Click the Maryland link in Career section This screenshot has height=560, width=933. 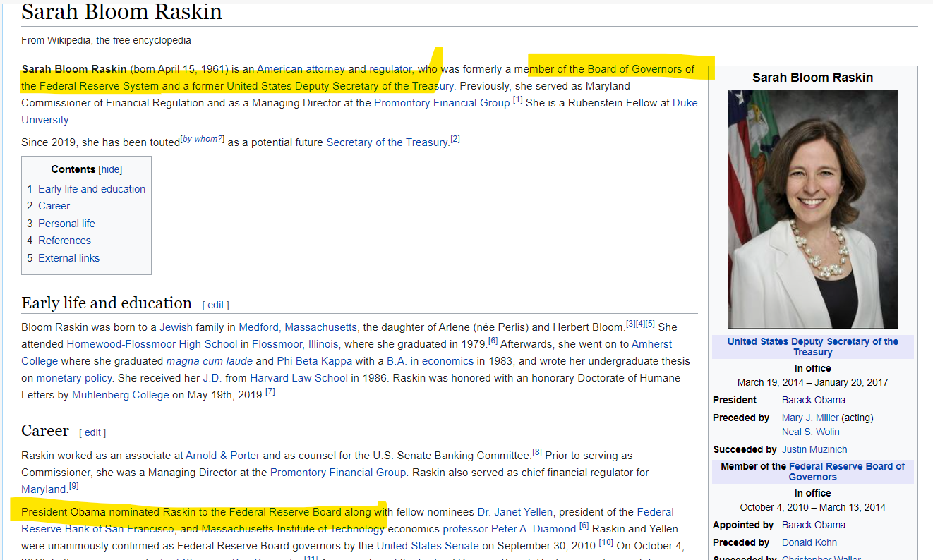click(x=44, y=489)
